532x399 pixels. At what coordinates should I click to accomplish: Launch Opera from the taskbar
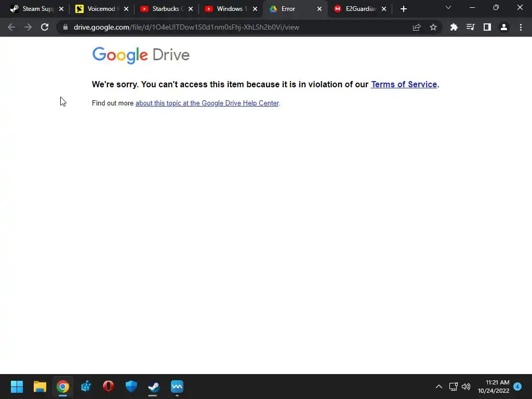click(108, 387)
